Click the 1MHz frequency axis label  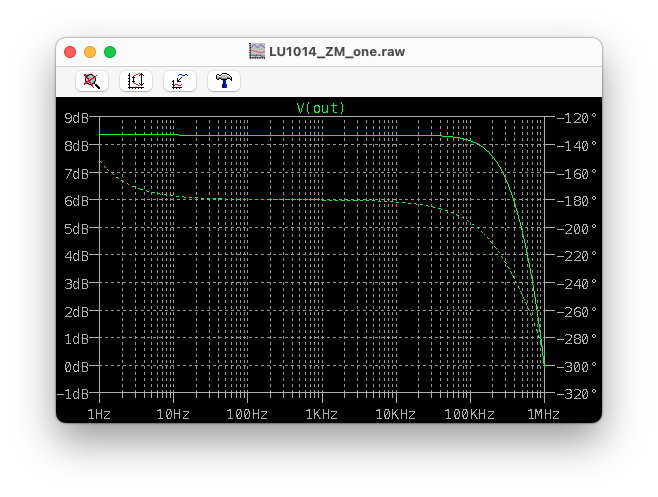[x=543, y=415]
